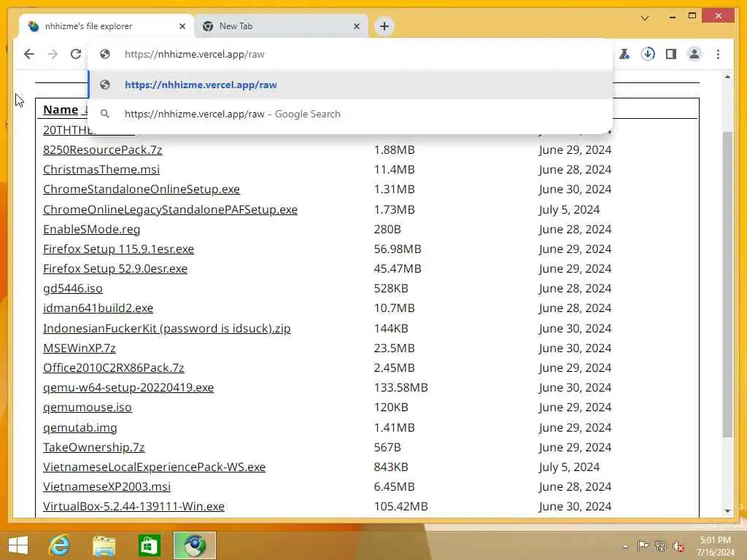Open the downloads icon in toolbar
This screenshot has height=560, width=747.
coord(648,54)
